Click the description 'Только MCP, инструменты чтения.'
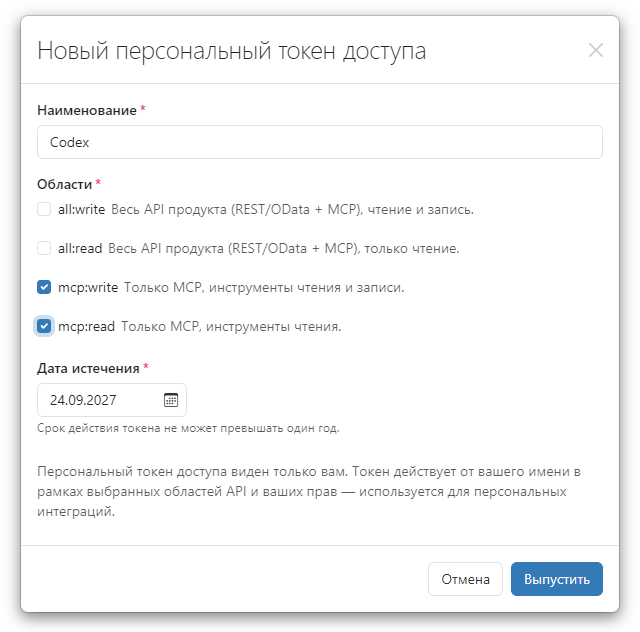 (x=231, y=327)
